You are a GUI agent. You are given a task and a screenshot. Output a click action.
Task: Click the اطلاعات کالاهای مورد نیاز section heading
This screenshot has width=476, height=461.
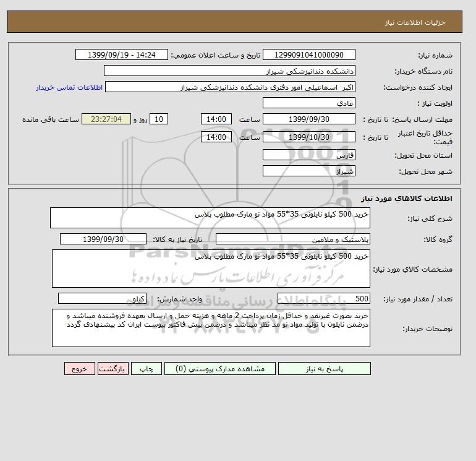(407, 199)
